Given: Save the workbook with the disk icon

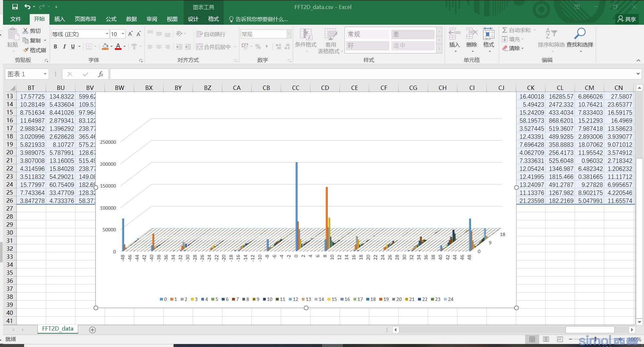Looking at the screenshot, I should [15, 7].
